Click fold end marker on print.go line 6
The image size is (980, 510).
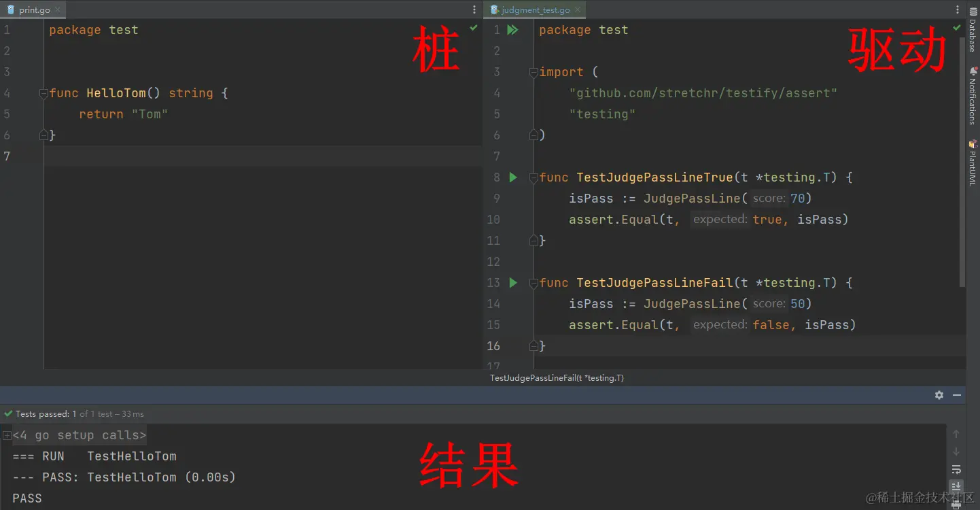click(x=43, y=135)
